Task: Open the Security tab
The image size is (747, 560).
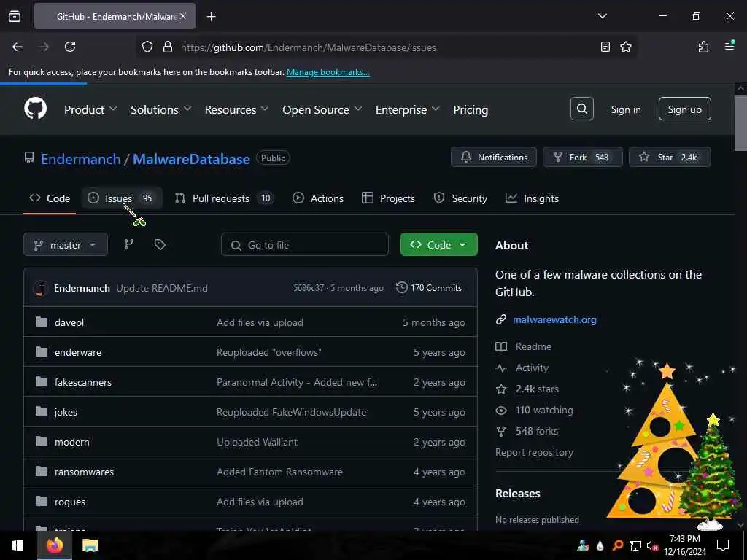Action: [461, 198]
